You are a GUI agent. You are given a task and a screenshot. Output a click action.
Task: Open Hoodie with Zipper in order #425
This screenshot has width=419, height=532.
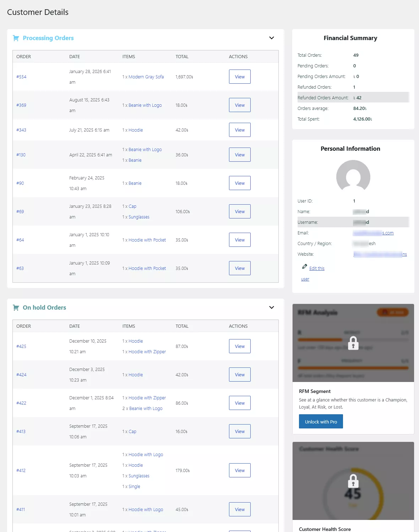tap(147, 352)
